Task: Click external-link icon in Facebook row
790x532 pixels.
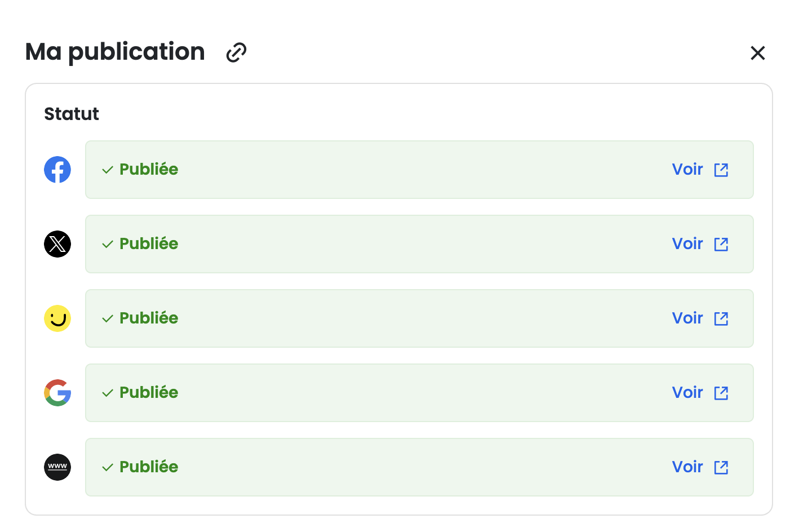Action: (721, 170)
